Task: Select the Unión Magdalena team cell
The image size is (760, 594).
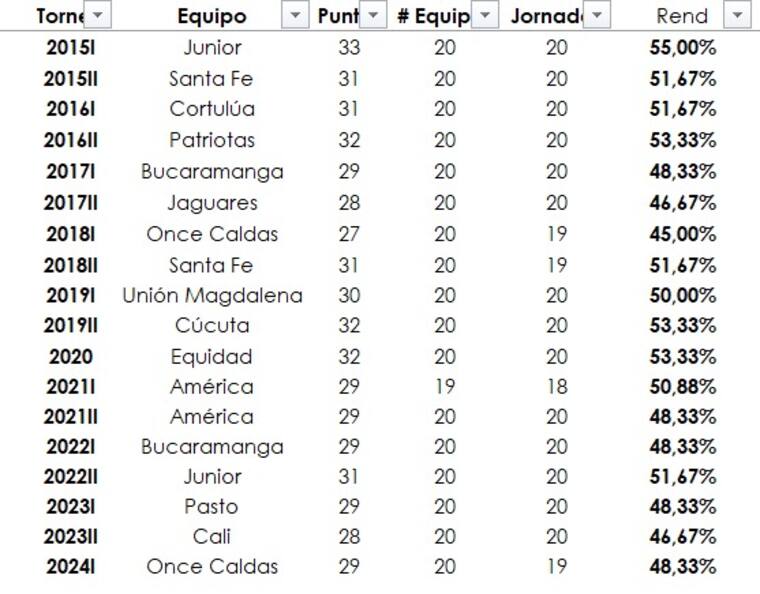Action: pyautogui.click(x=212, y=295)
